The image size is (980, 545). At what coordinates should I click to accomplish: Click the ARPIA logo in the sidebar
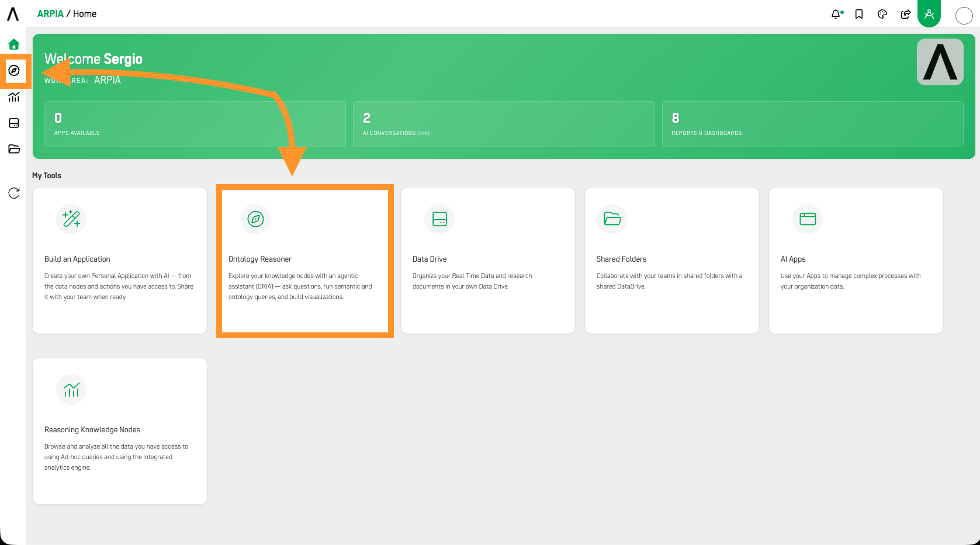13,14
